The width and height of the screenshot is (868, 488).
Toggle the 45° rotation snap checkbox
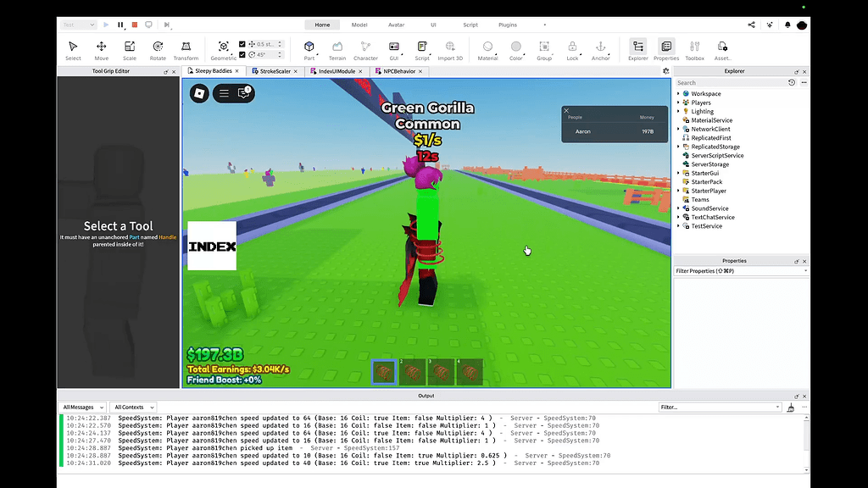pyautogui.click(x=244, y=55)
